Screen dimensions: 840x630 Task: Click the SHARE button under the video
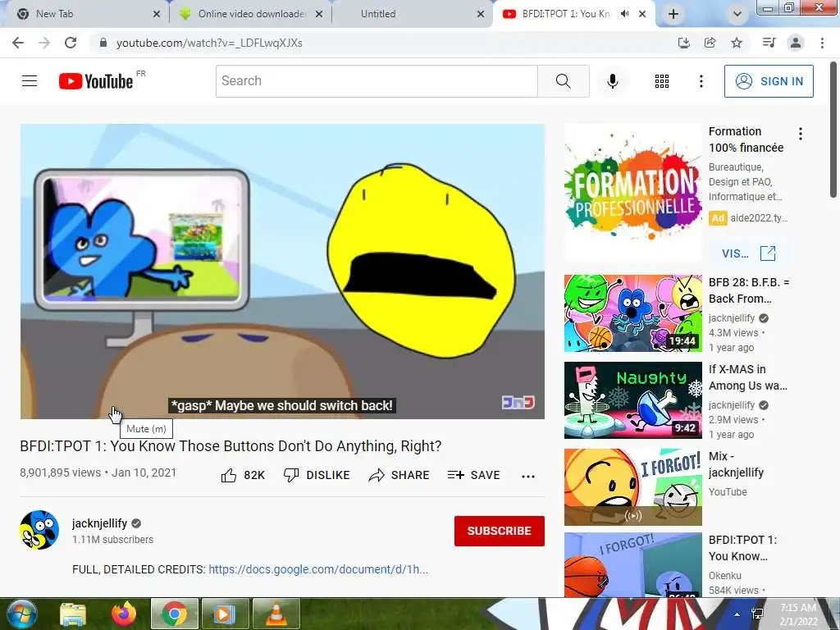[x=399, y=475]
